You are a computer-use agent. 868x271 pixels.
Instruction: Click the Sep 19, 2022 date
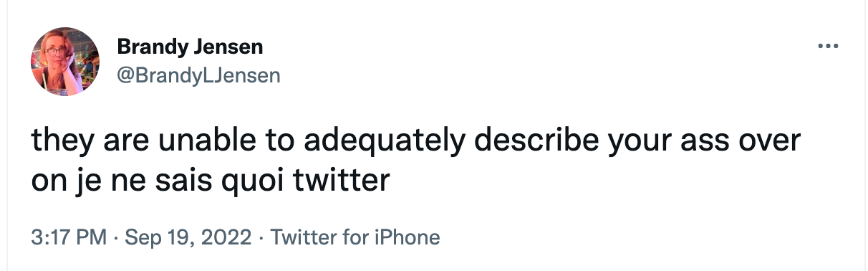[x=188, y=237]
